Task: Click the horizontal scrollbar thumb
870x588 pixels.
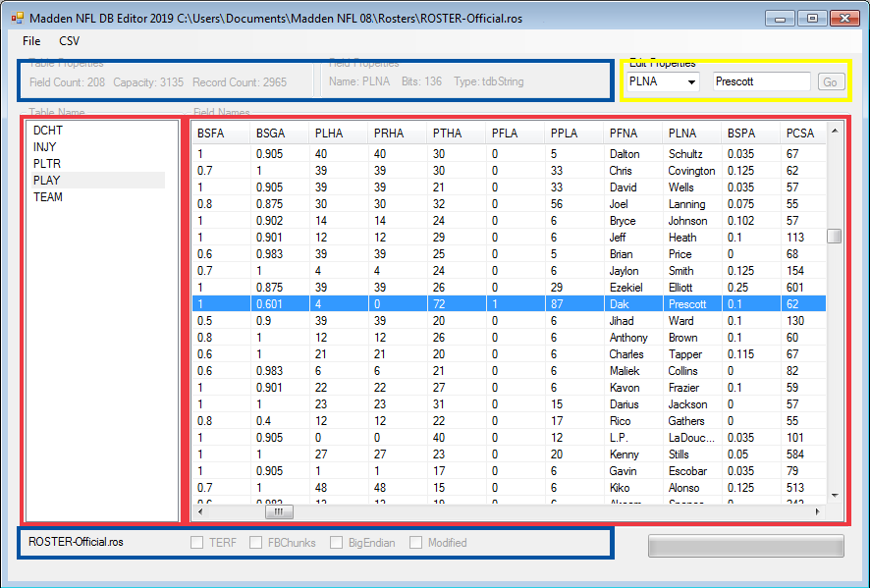Action: point(279,512)
